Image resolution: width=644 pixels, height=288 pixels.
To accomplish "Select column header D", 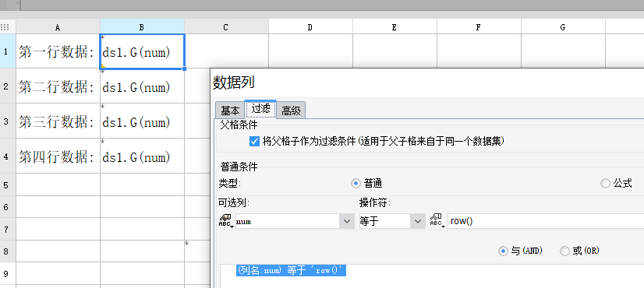I will 310,27.
